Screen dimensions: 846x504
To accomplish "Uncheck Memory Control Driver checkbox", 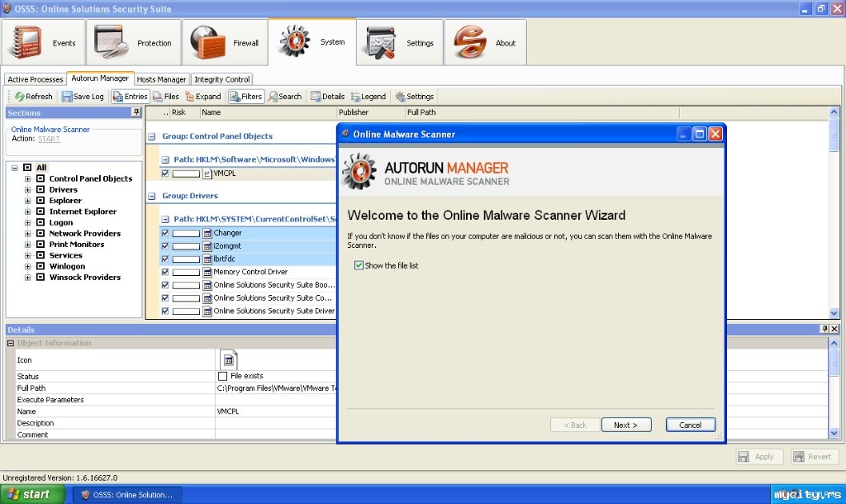I will tap(165, 272).
